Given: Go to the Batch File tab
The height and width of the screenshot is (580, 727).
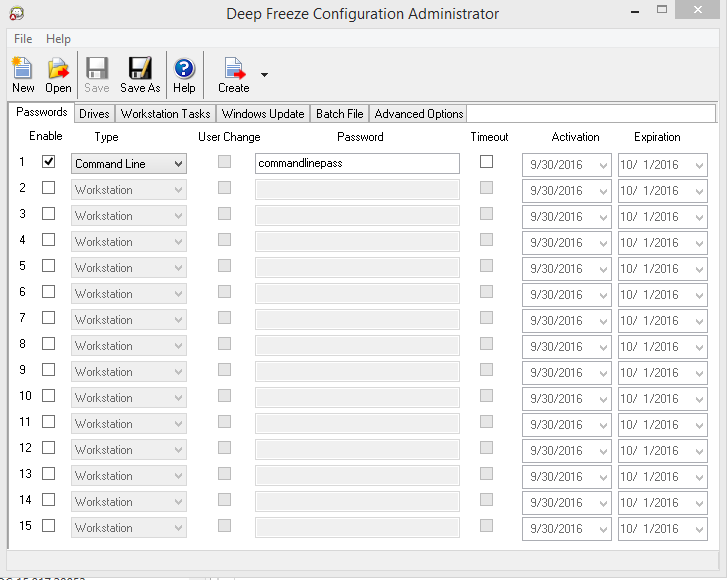Looking at the screenshot, I should pos(339,114).
